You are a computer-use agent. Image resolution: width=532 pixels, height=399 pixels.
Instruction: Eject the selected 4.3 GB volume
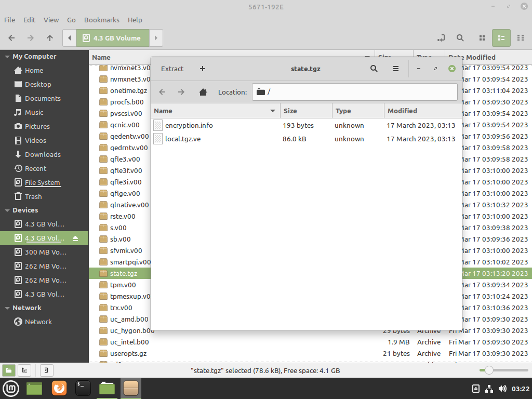75,238
